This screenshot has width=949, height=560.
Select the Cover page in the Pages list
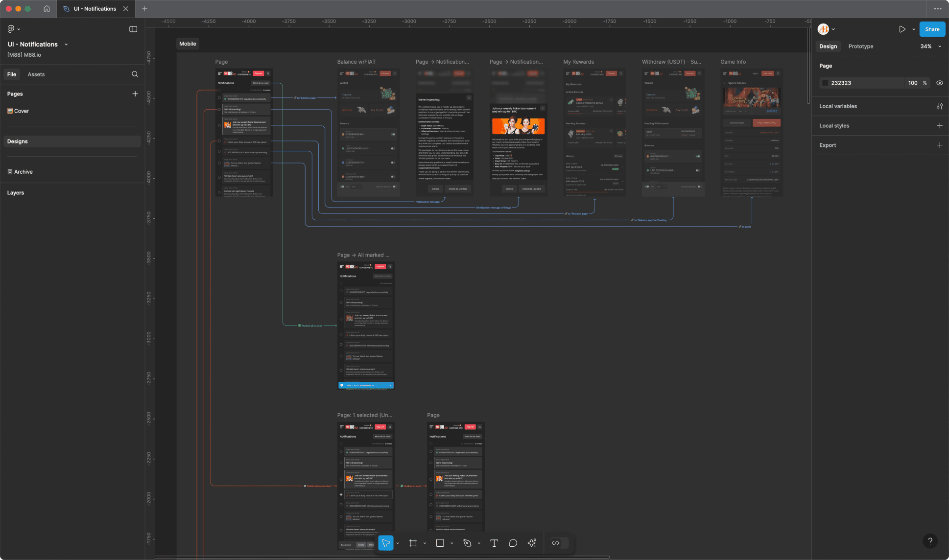coord(22,111)
